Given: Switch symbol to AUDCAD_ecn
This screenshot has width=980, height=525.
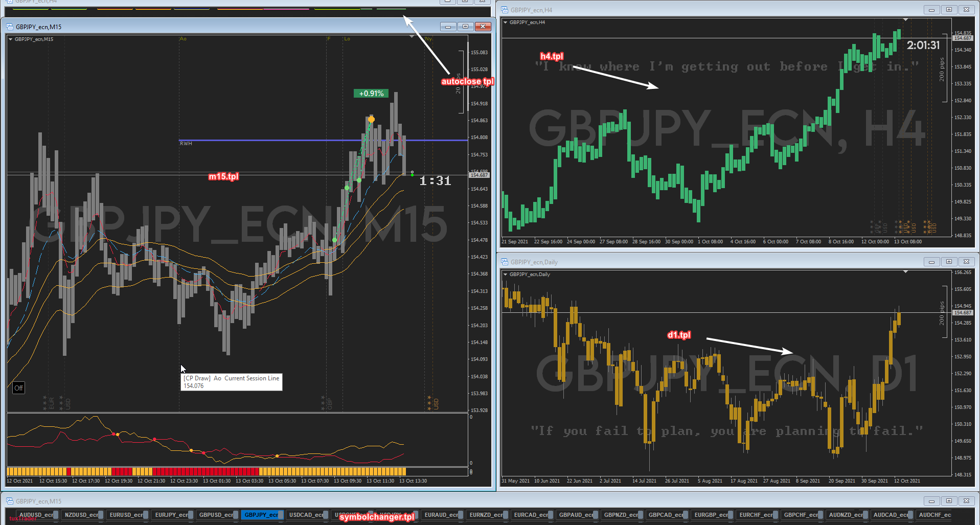Looking at the screenshot, I should [x=892, y=515].
